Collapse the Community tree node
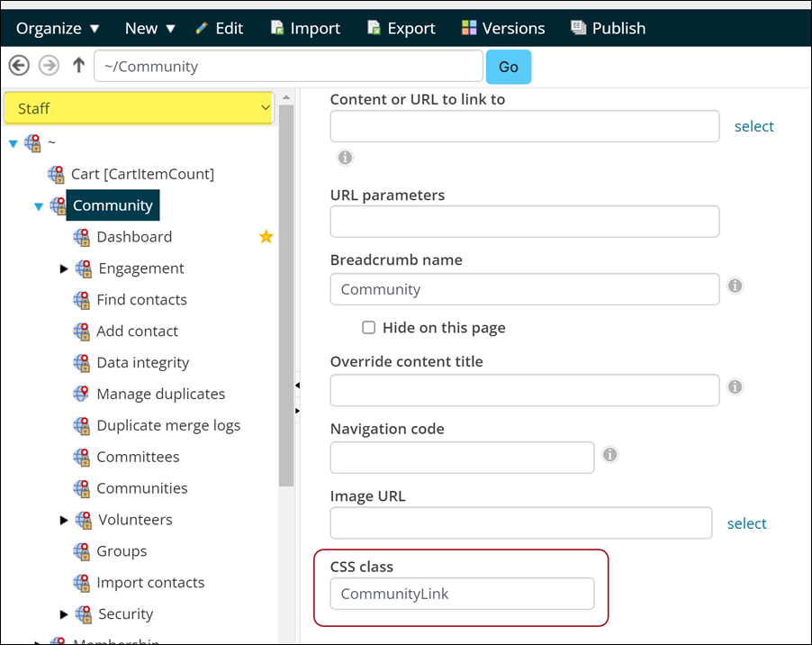Screen dimensions: 812x645 (x=39, y=206)
